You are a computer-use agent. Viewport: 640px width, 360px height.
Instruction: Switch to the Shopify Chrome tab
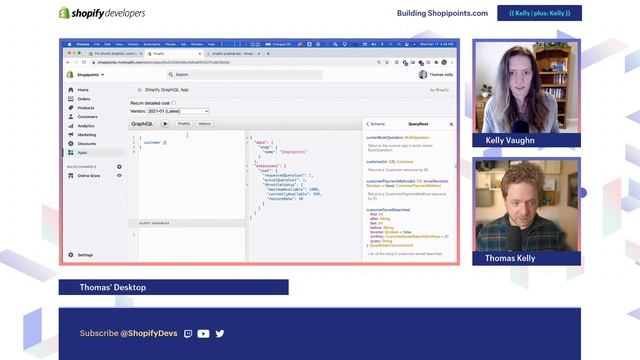pyautogui.click(x=173, y=53)
